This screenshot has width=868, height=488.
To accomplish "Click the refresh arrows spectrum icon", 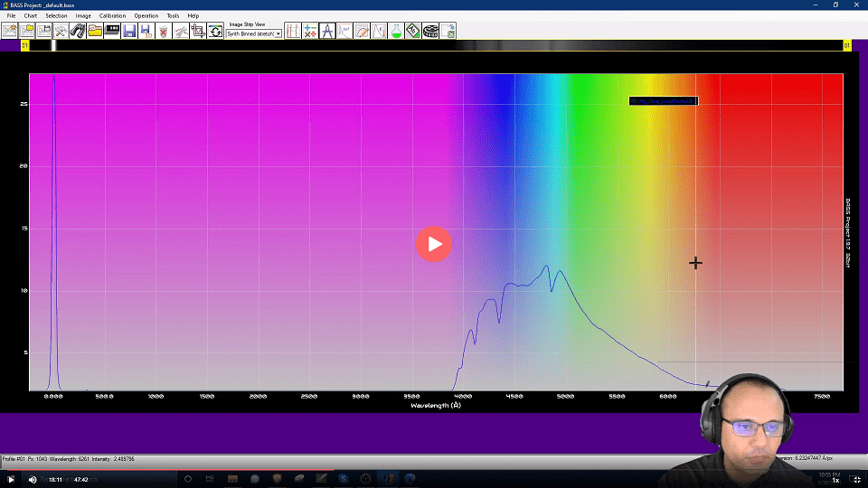I will pos(215,31).
